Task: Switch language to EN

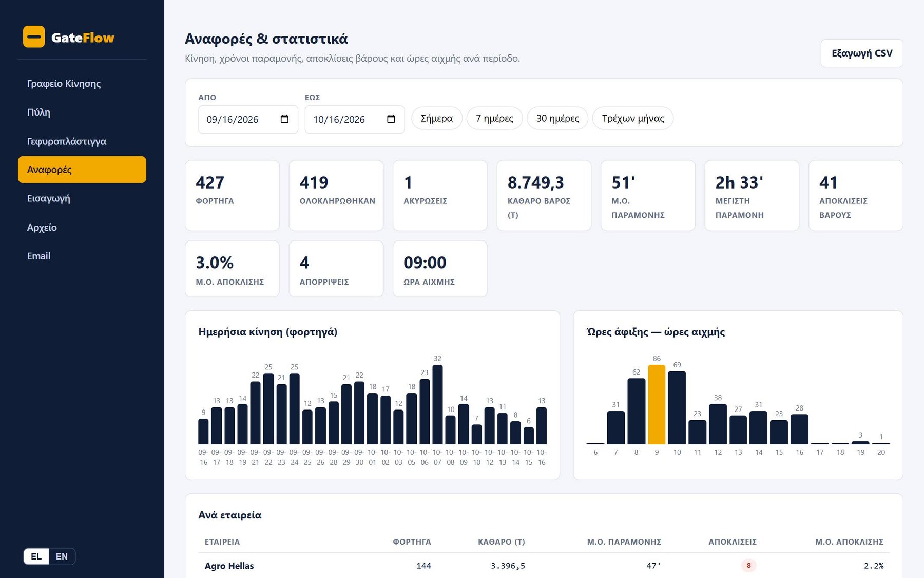Action: coord(62,556)
